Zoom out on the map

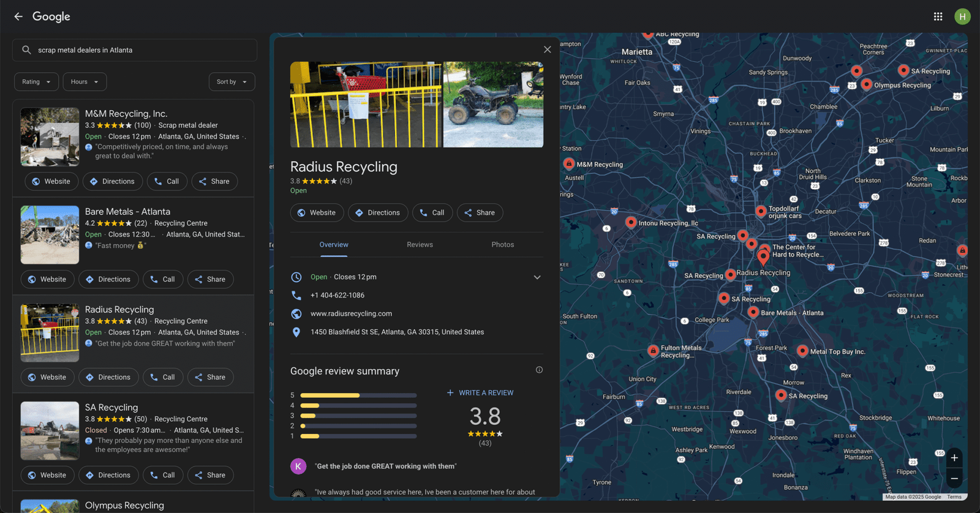954,479
